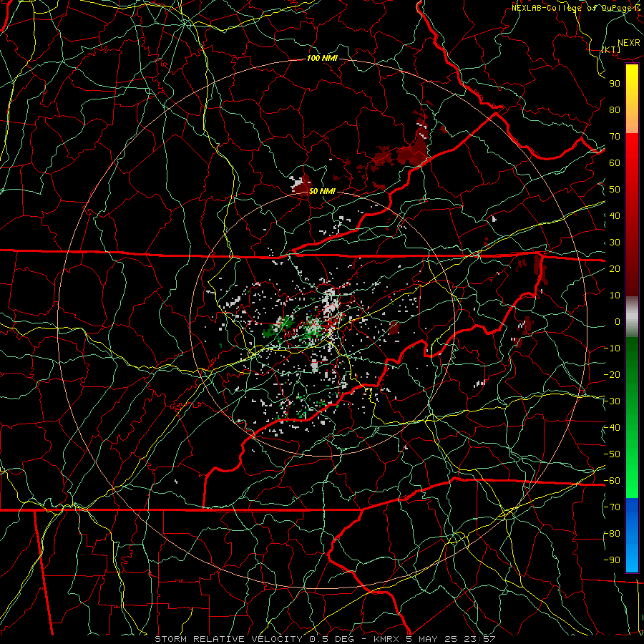
Task: Click the -50 value on velocity scale
Action: click(612, 454)
